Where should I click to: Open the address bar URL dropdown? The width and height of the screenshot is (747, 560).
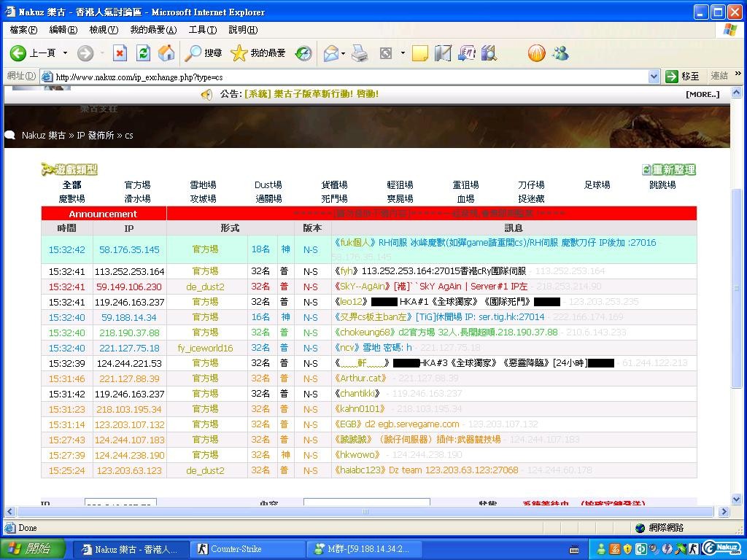(x=654, y=77)
